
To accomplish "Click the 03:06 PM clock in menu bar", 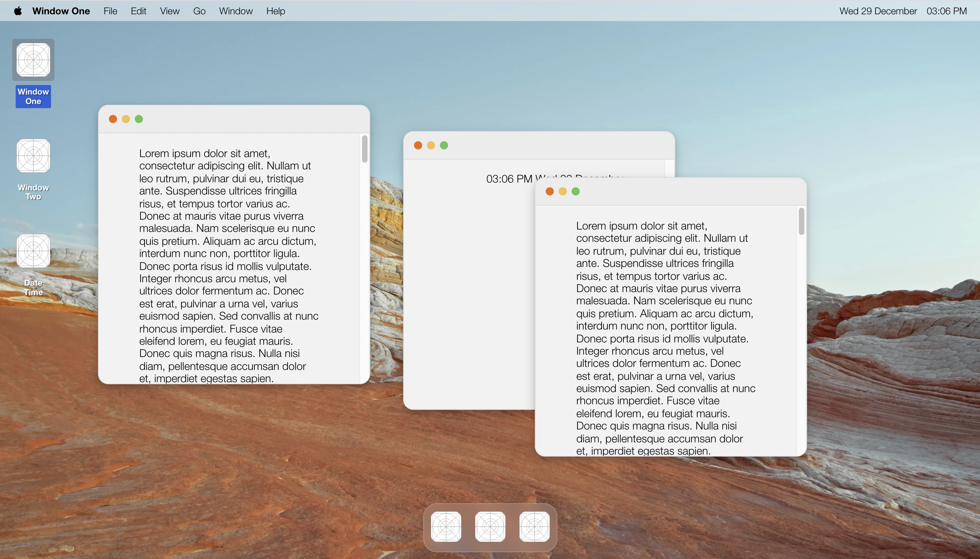I will [946, 11].
